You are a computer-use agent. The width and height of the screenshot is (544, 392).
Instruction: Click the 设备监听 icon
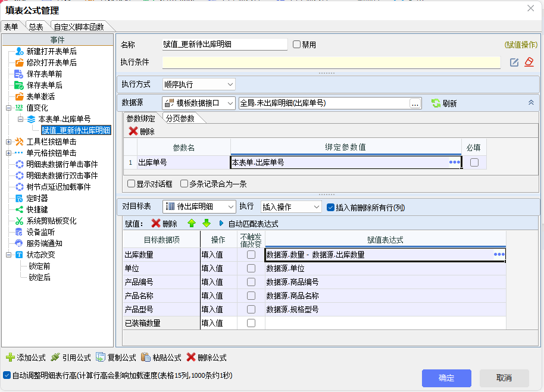19,232
